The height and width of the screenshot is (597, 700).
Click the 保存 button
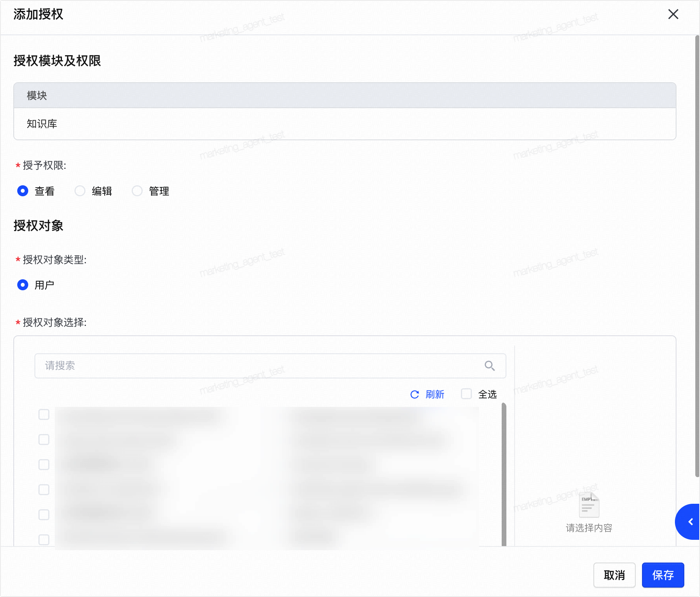point(663,575)
